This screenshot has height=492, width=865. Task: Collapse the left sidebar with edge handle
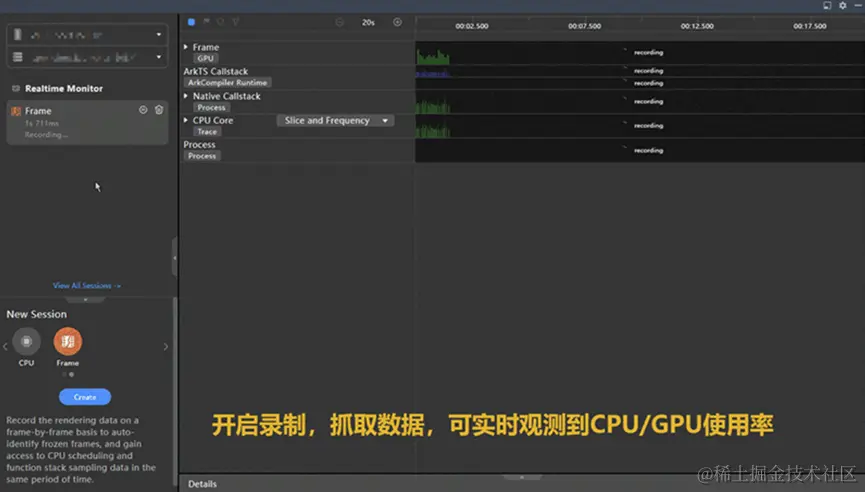174,258
